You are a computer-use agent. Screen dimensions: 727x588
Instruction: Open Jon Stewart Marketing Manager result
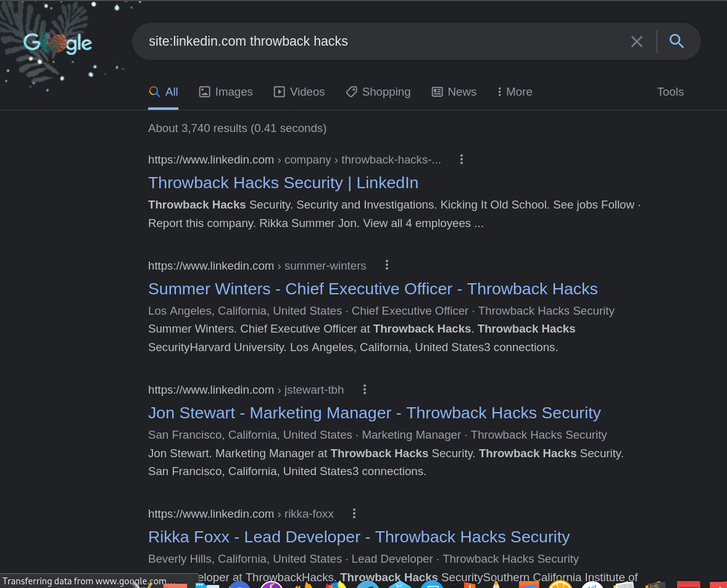tap(374, 413)
